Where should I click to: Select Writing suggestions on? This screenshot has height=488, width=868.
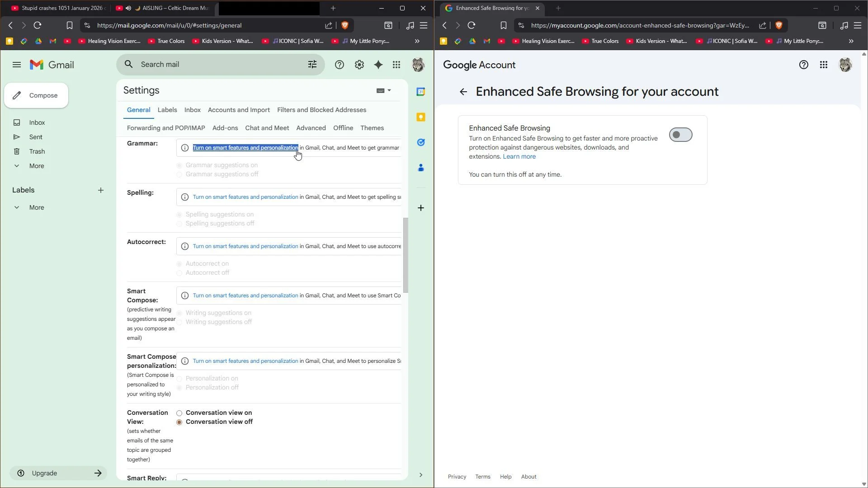coord(179,313)
